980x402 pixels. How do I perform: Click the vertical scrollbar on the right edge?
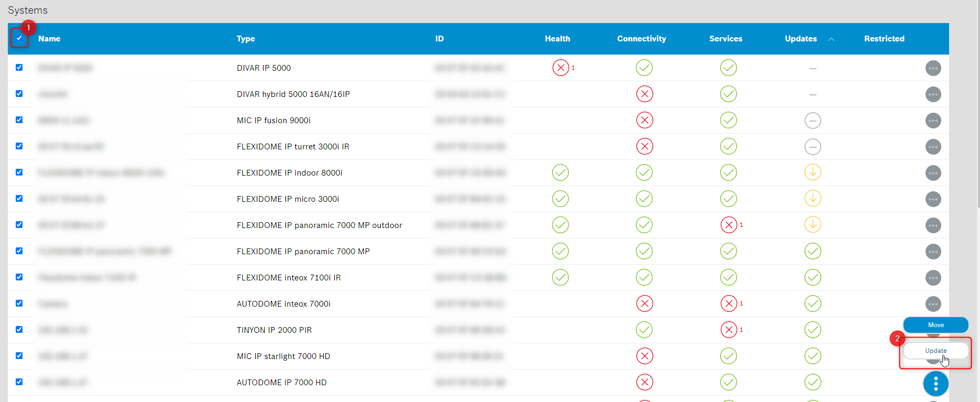(x=977, y=105)
